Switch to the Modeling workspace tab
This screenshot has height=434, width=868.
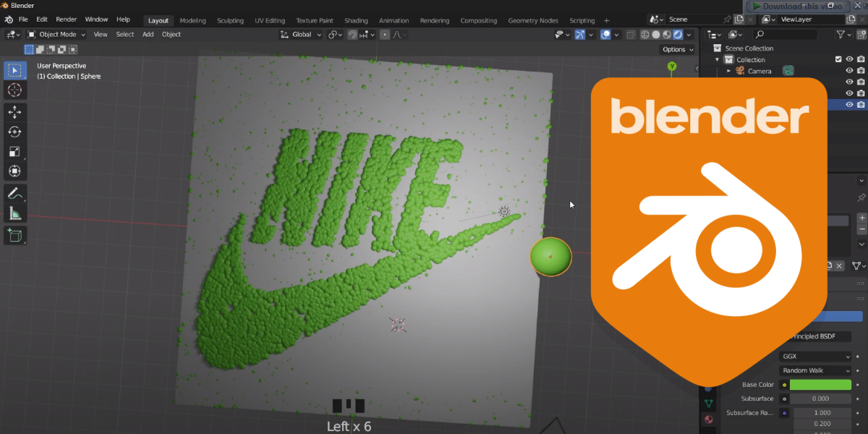click(192, 20)
